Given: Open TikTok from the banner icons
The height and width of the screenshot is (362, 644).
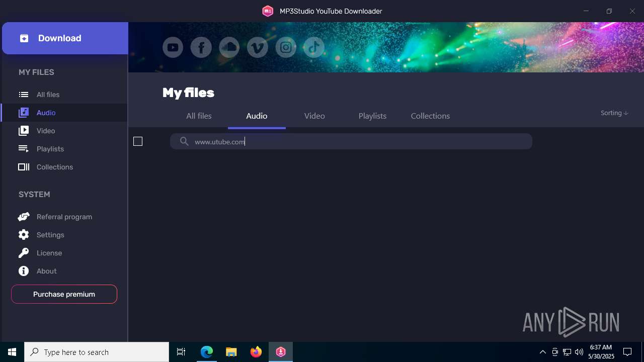Looking at the screenshot, I should [314, 48].
